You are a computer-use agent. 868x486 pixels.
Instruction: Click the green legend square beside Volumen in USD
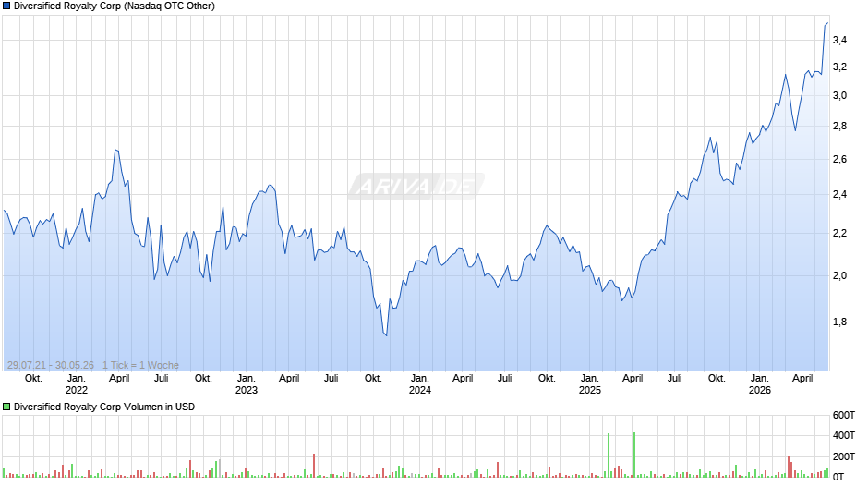pos(6,407)
